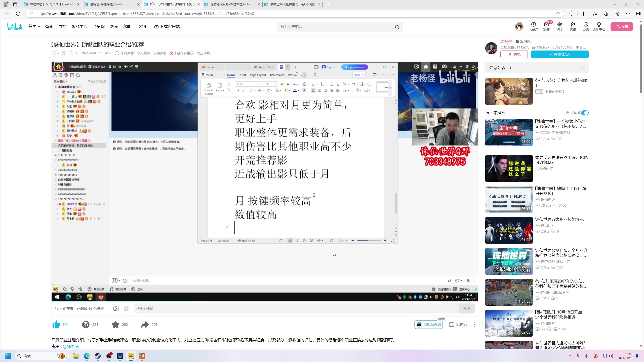
Task: Open 会员购 page
Action: pos(99,26)
